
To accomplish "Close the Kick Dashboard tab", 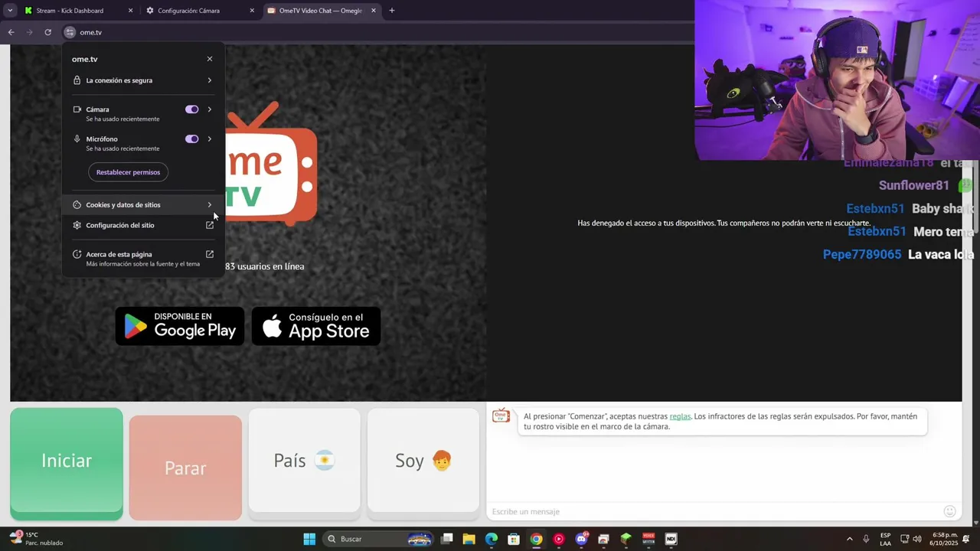I will point(130,11).
